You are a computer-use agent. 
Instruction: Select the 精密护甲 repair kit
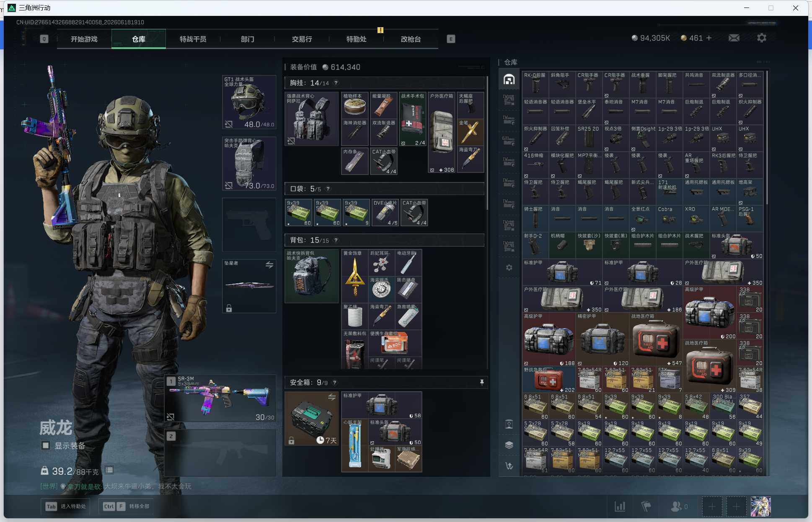tap(603, 339)
